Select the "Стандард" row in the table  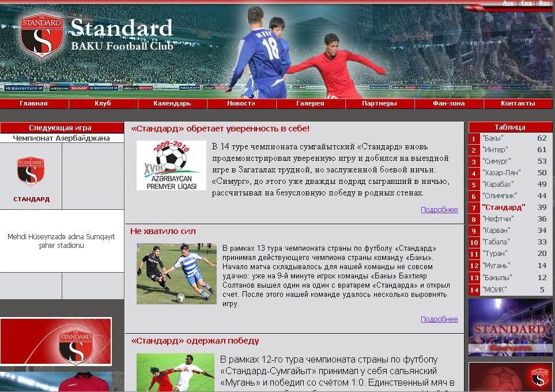(504, 208)
